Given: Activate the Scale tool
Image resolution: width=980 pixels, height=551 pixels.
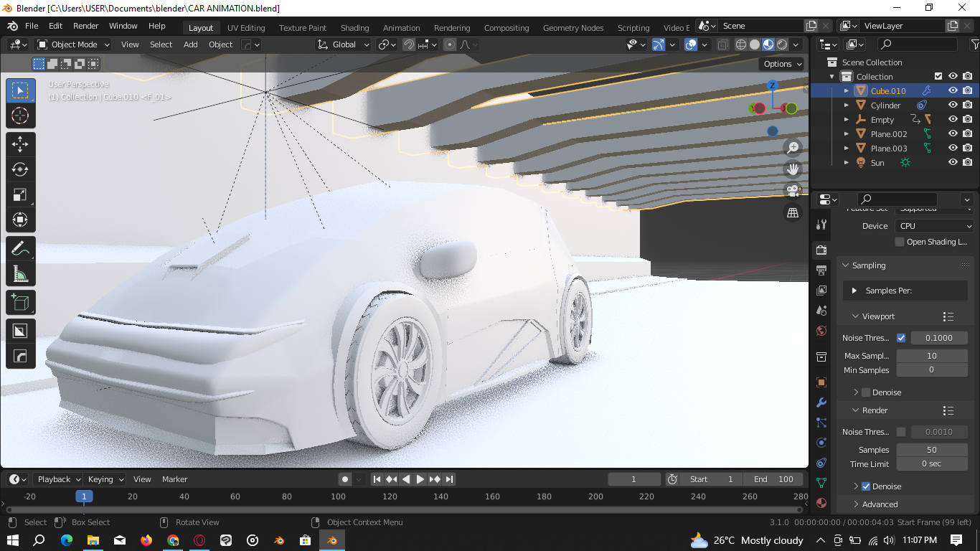Looking at the screenshot, I should [20, 194].
